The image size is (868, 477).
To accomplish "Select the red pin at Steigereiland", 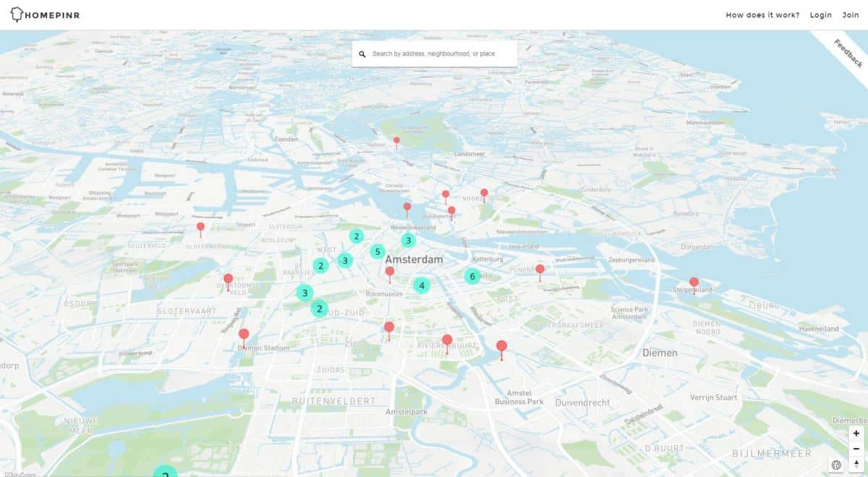I will (694, 283).
